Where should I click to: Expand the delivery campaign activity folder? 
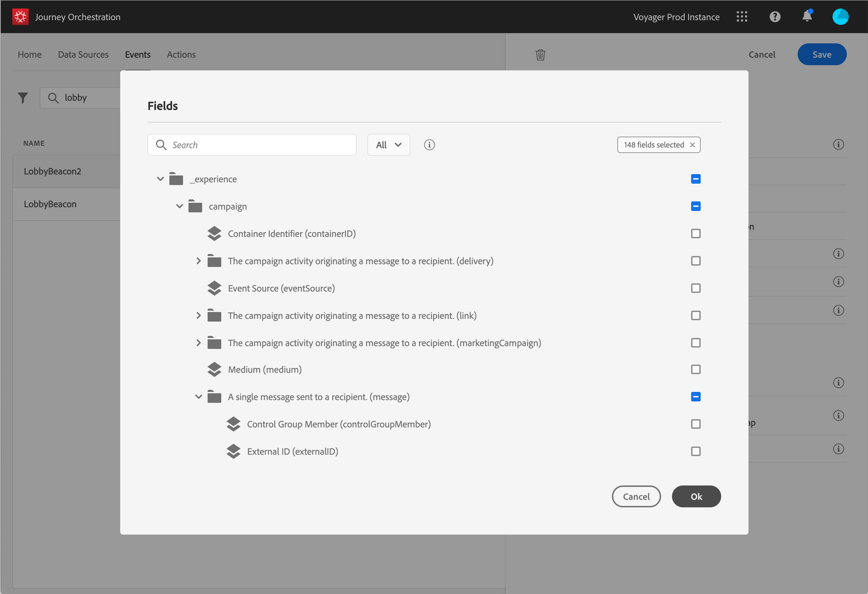pyautogui.click(x=198, y=261)
